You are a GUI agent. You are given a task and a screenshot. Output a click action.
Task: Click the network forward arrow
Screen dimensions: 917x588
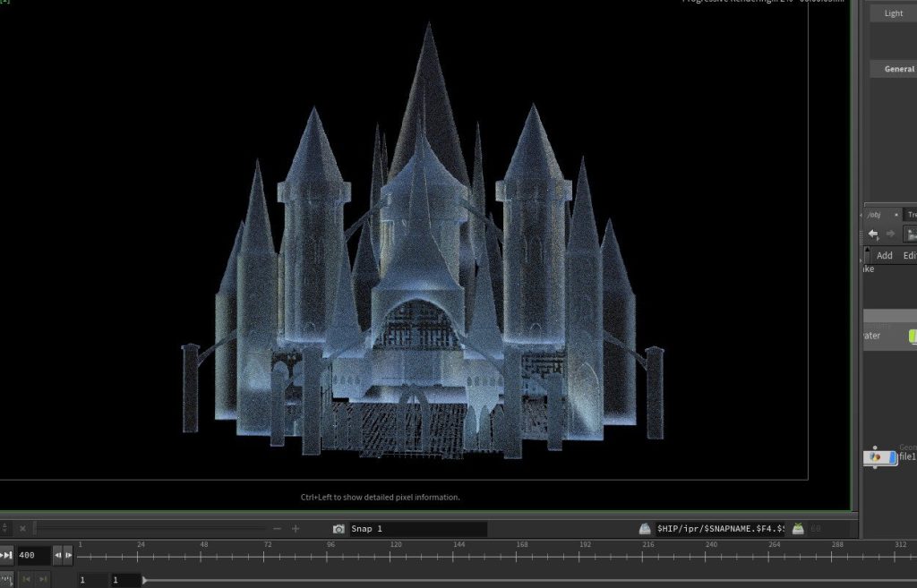pos(891,234)
